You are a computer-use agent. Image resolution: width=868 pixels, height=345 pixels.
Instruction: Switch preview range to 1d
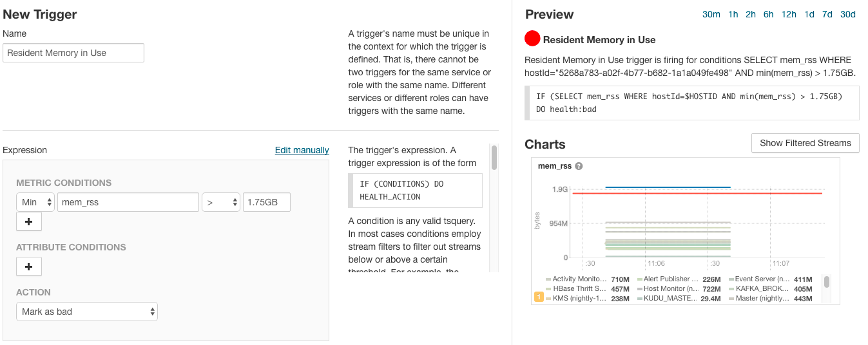coord(809,14)
